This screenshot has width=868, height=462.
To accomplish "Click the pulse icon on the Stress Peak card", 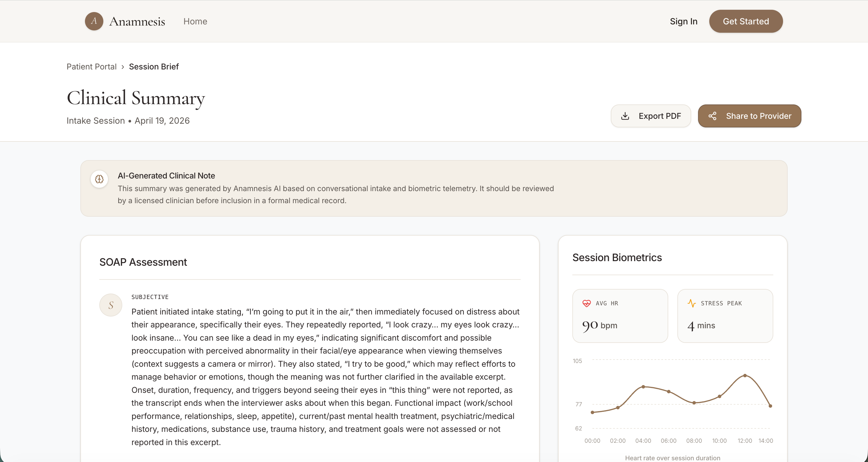I will [x=692, y=303].
